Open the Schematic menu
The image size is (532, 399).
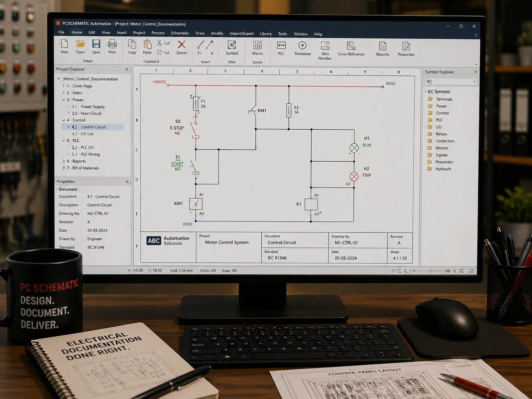pos(180,33)
